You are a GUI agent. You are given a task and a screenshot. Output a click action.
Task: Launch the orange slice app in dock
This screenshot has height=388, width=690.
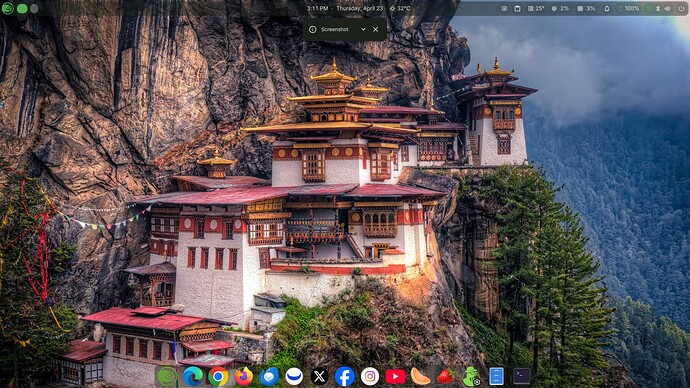click(x=420, y=377)
